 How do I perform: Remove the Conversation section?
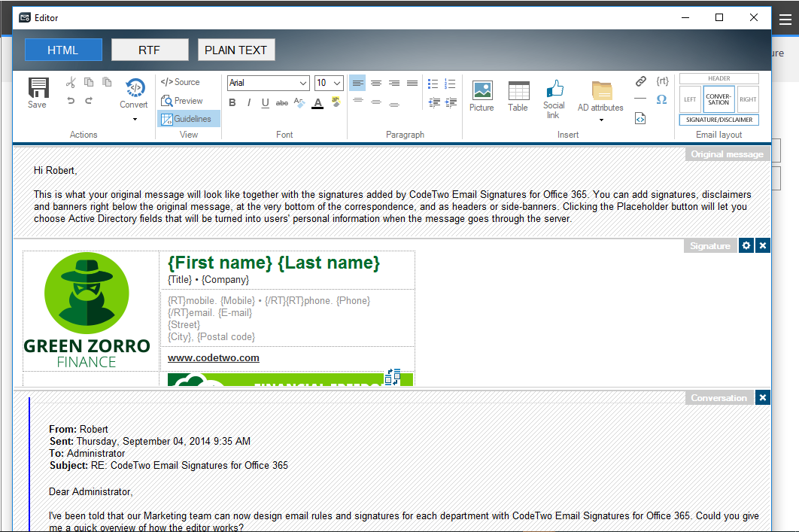[762, 397]
